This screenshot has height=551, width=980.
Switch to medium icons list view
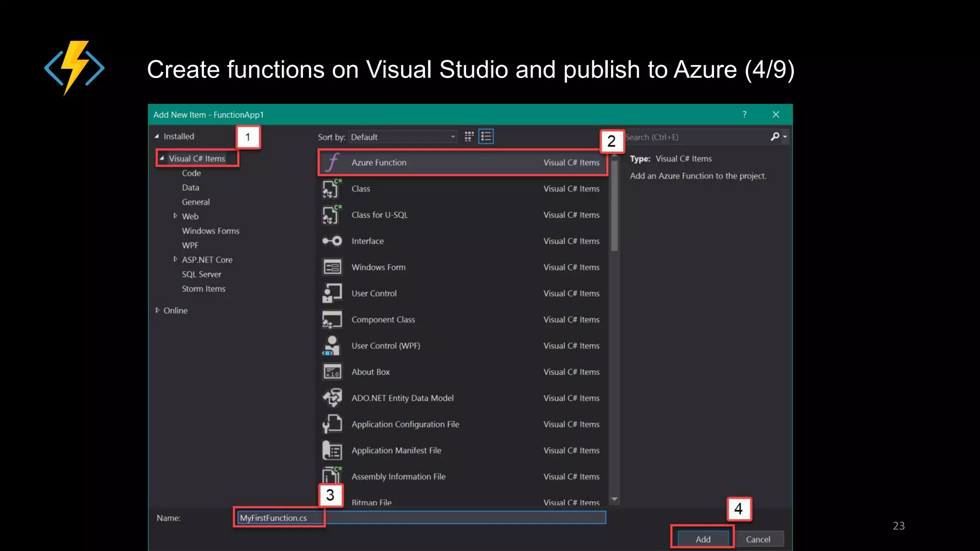tap(486, 137)
